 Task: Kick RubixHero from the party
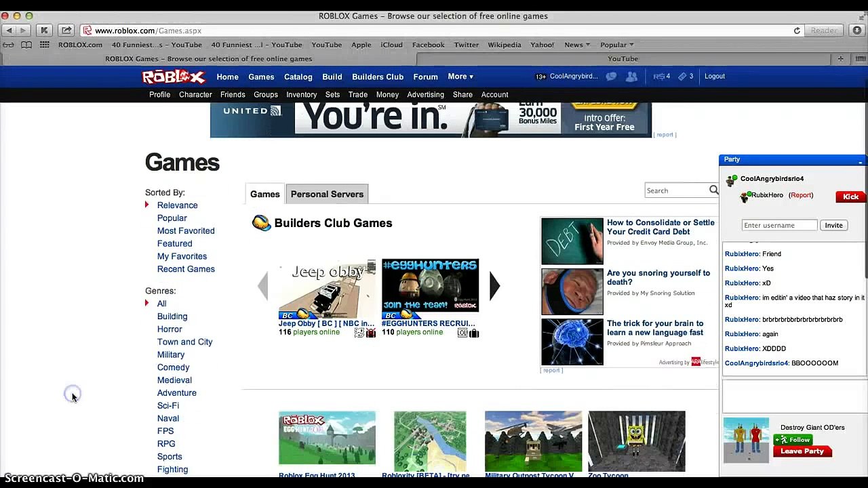[850, 197]
